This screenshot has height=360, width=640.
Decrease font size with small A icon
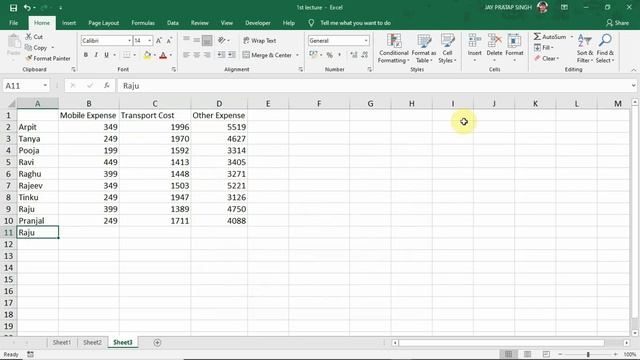coord(169,40)
